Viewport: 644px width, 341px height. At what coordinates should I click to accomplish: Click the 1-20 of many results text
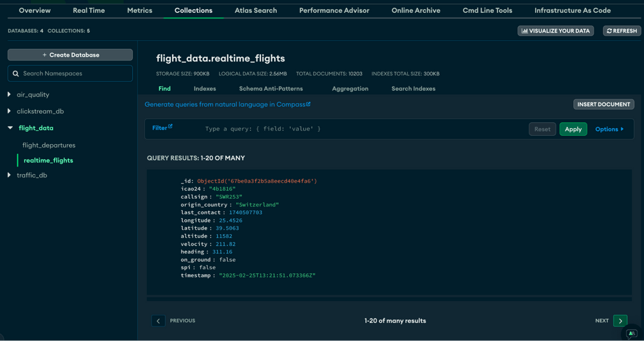pos(395,321)
